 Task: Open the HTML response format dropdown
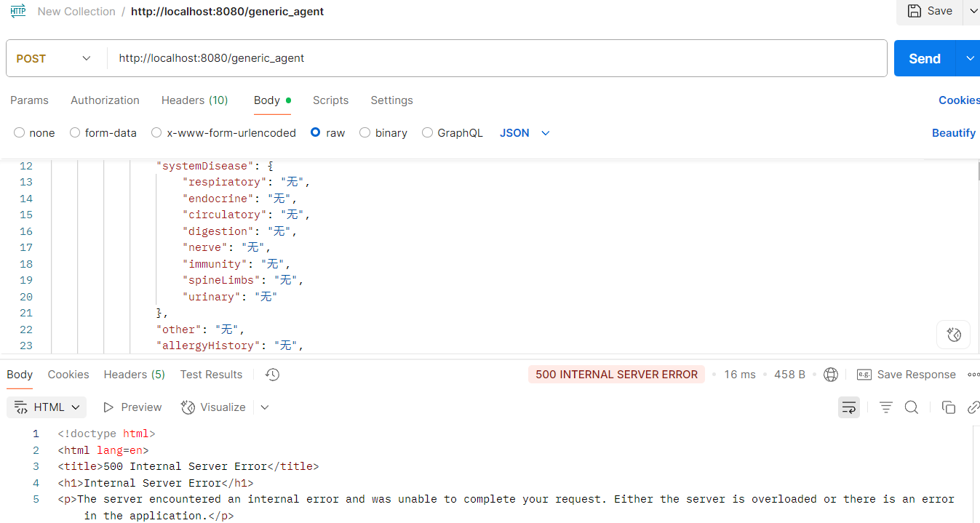pos(47,407)
